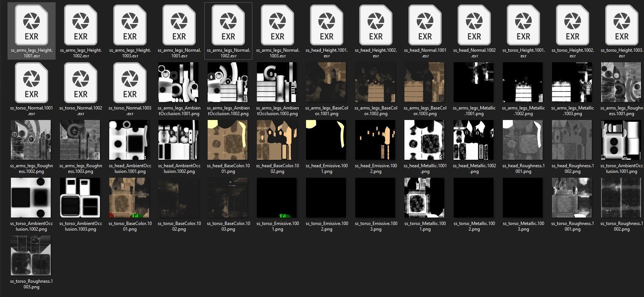644x297 pixels.
Task: Select ss_torso_BaseColor.1001.png thumbnail
Action: tap(129, 198)
